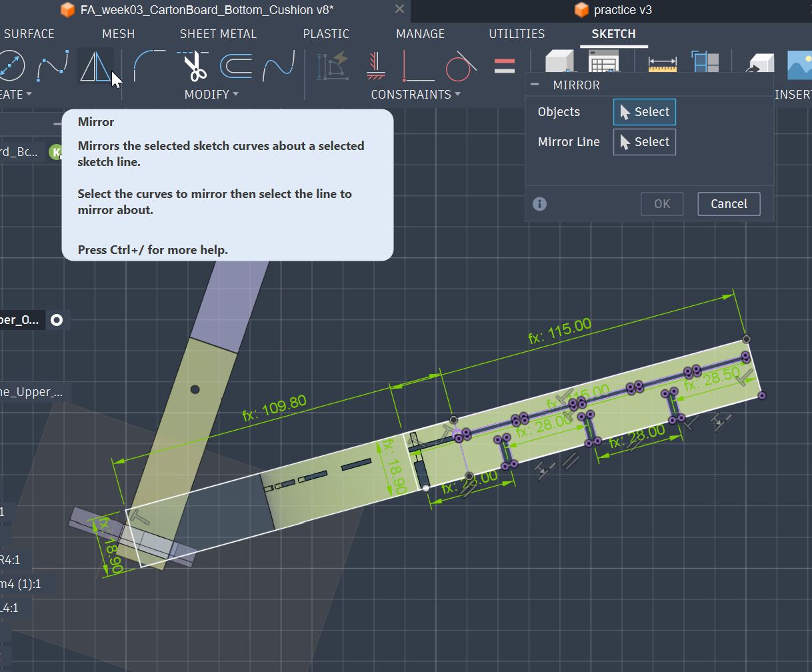Activate component radio beside per_0 row
Image resolution: width=812 pixels, height=672 pixels.
(57, 320)
